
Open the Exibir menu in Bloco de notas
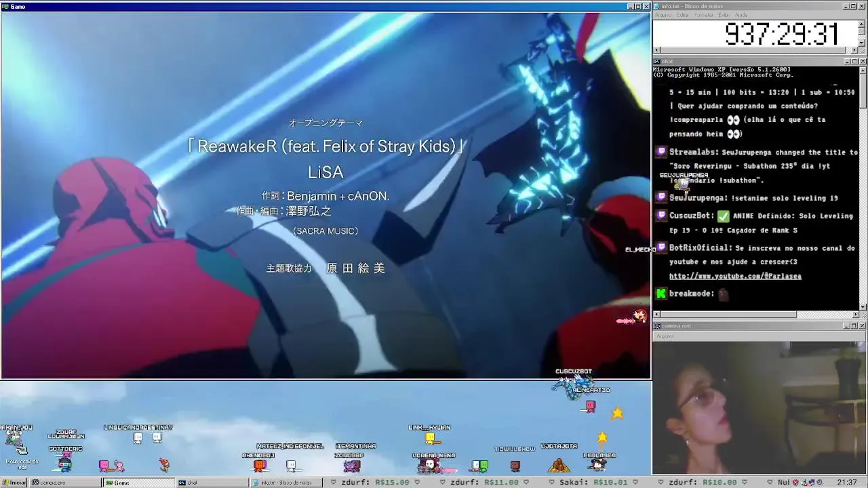(x=724, y=15)
